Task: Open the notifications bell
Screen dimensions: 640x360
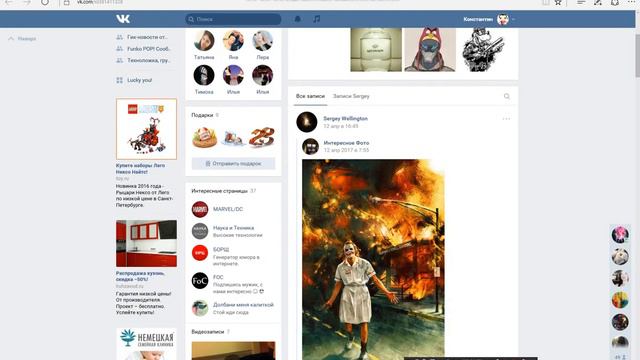Action: (298, 19)
